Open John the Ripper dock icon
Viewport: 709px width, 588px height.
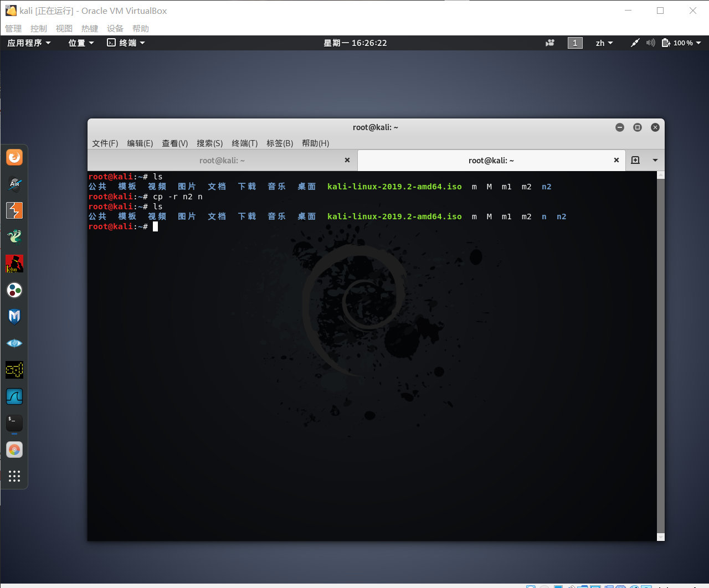coord(14,264)
